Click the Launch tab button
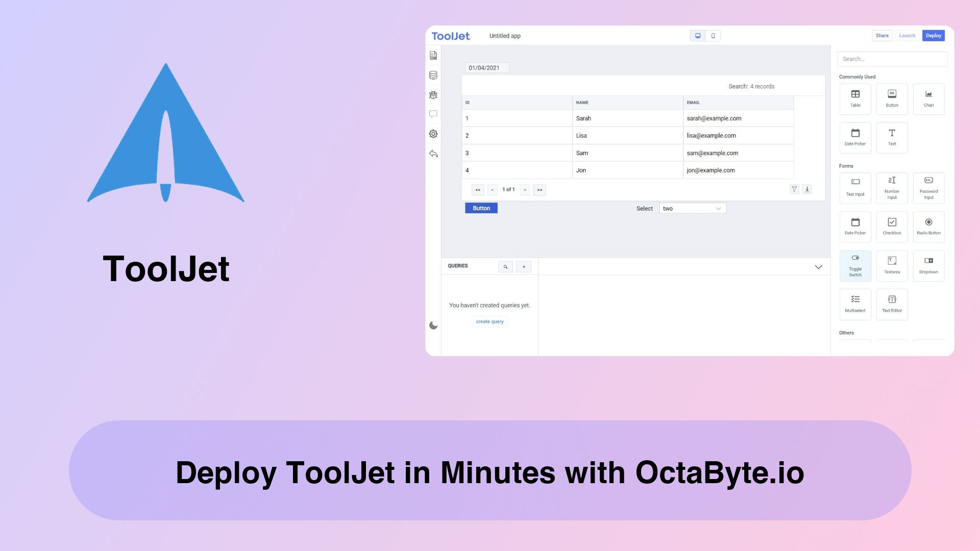980x551 pixels. [908, 35]
